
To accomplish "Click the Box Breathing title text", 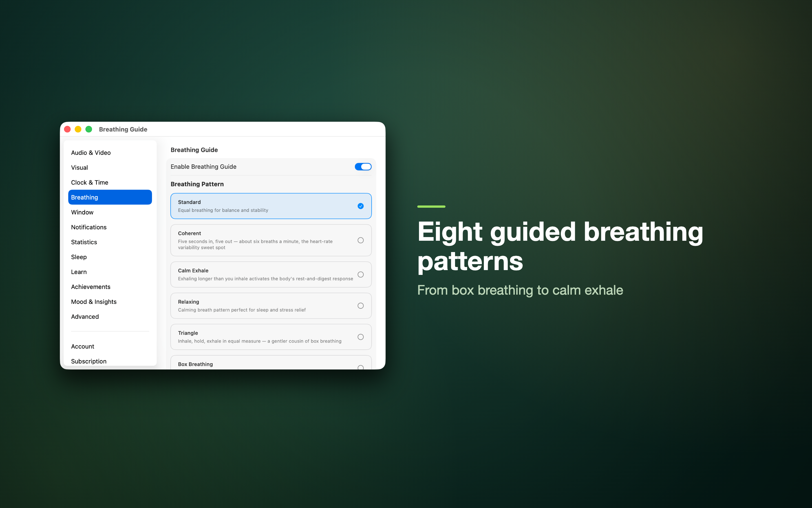I will 195,364.
